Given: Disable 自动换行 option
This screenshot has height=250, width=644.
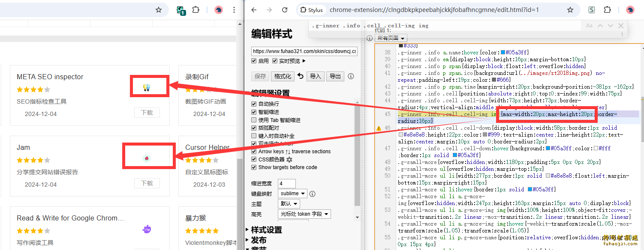Looking at the screenshot, I should pyautogui.click(x=254, y=104).
